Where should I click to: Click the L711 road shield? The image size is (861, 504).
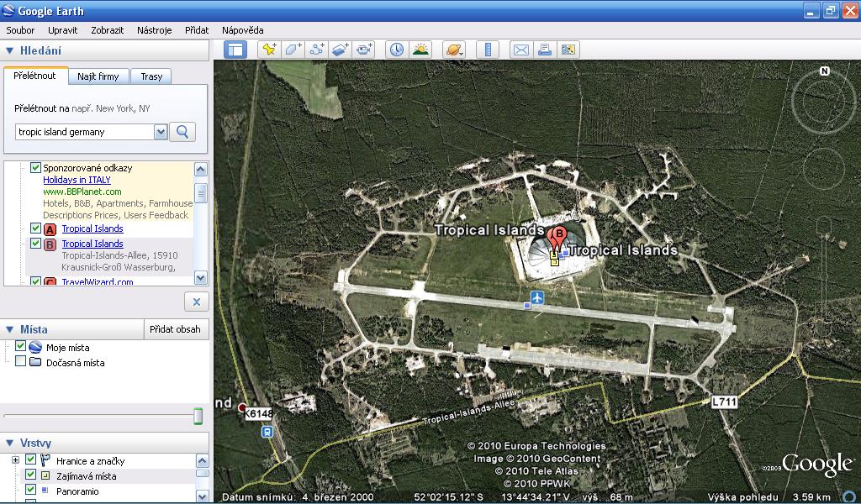724,402
